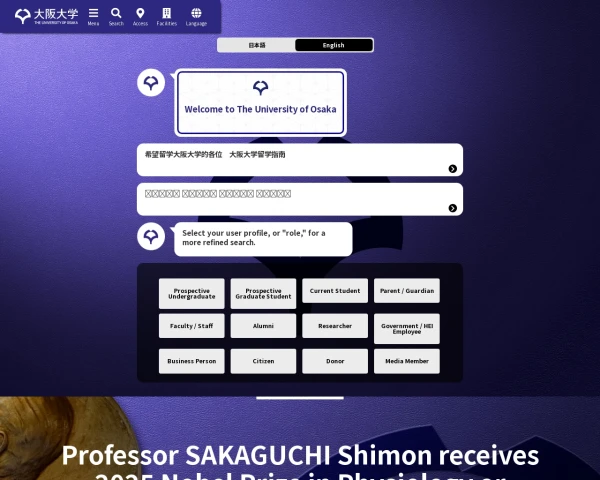Switch the language toggle to 日本語

(x=257, y=45)
